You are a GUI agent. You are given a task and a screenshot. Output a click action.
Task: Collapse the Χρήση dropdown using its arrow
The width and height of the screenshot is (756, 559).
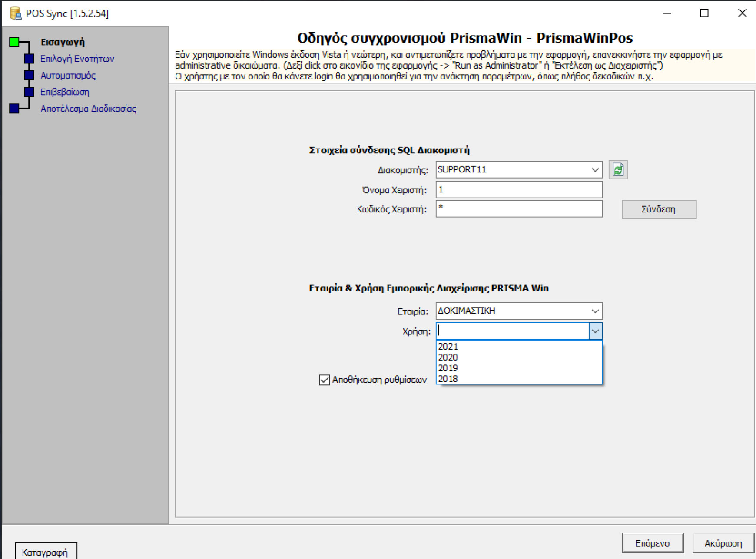[x=595, y=331]
